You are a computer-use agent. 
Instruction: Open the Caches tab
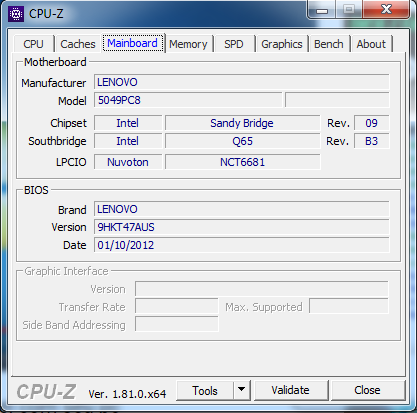coord(78,44)
